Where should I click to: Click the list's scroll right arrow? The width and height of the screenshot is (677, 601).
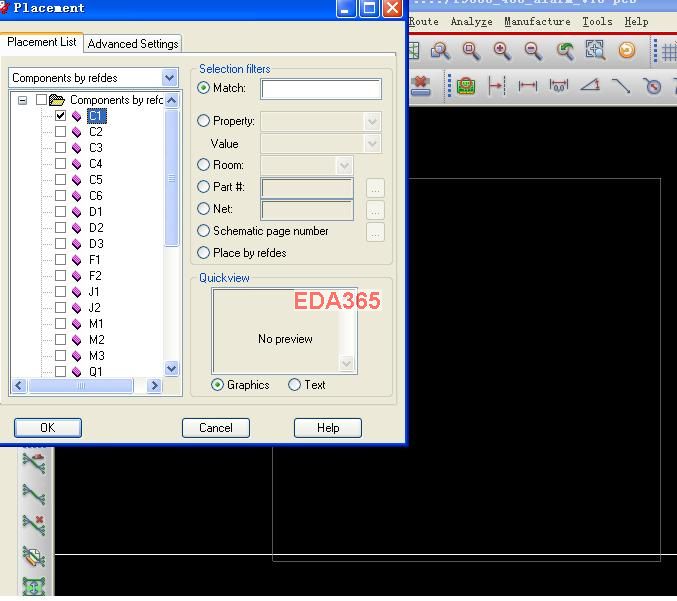click(x=154, y=385)
